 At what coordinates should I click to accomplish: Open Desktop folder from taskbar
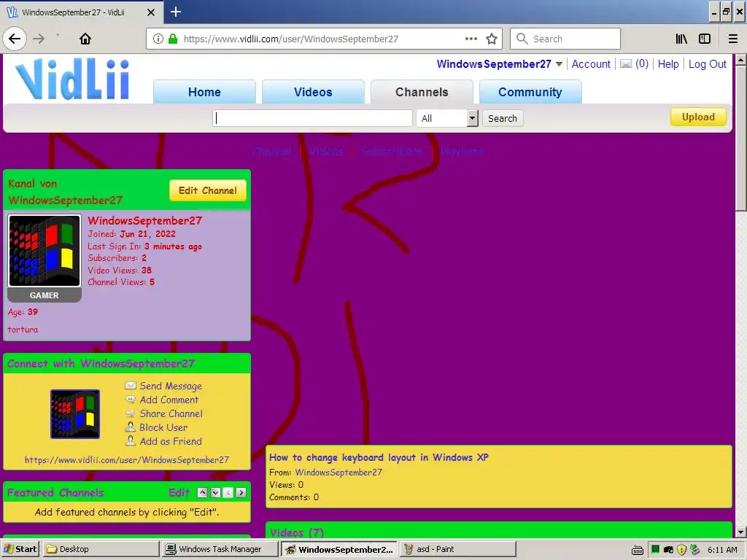(101, 549)
